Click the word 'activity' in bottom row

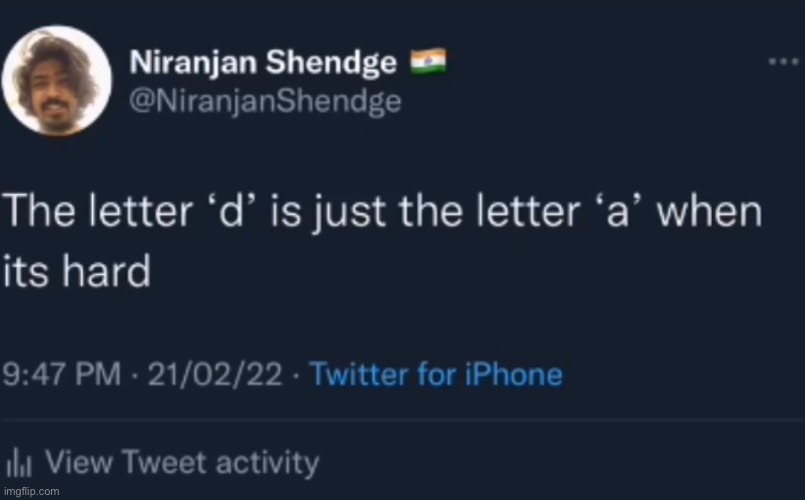[267, 464]
